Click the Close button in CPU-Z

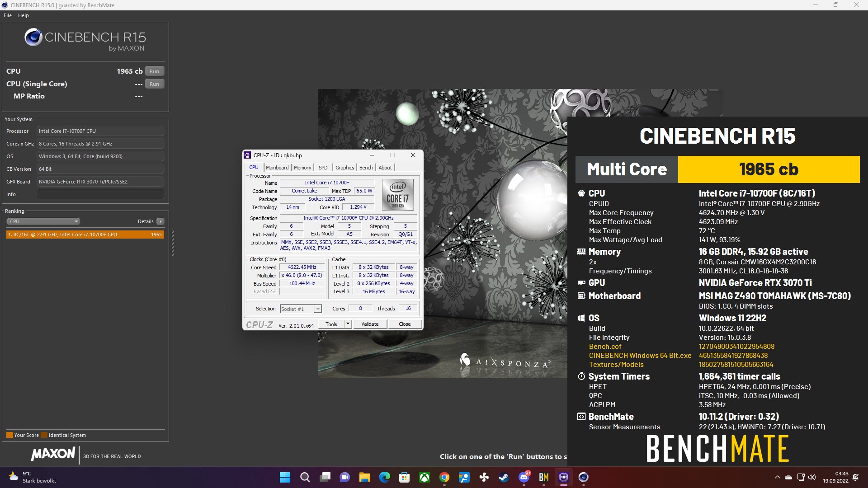point(405,324)
